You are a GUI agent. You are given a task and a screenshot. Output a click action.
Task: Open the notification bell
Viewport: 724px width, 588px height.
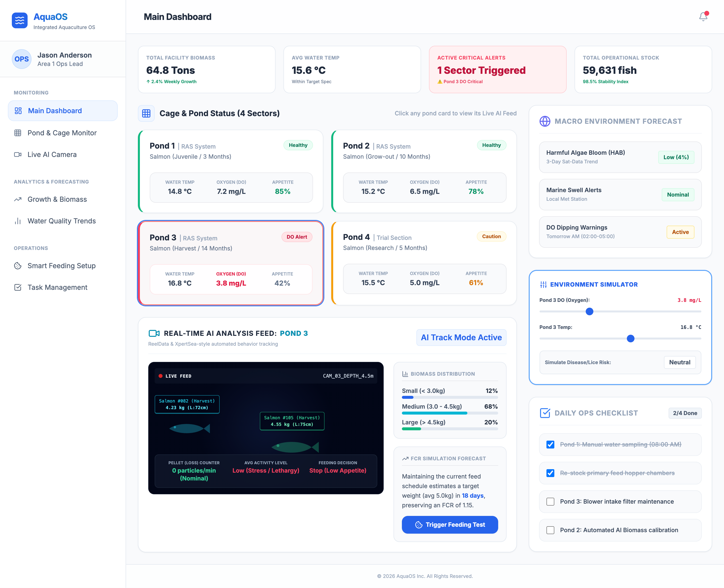point(703,16)
